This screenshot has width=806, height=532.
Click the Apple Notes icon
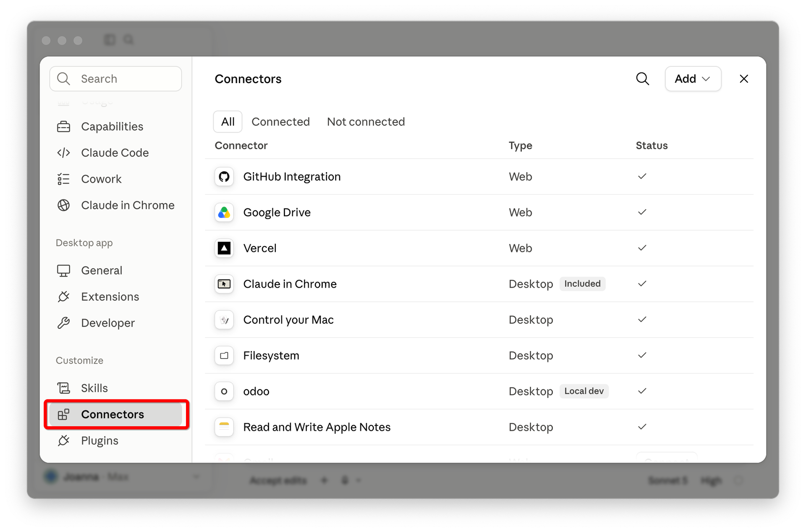(x=224, y=427)
